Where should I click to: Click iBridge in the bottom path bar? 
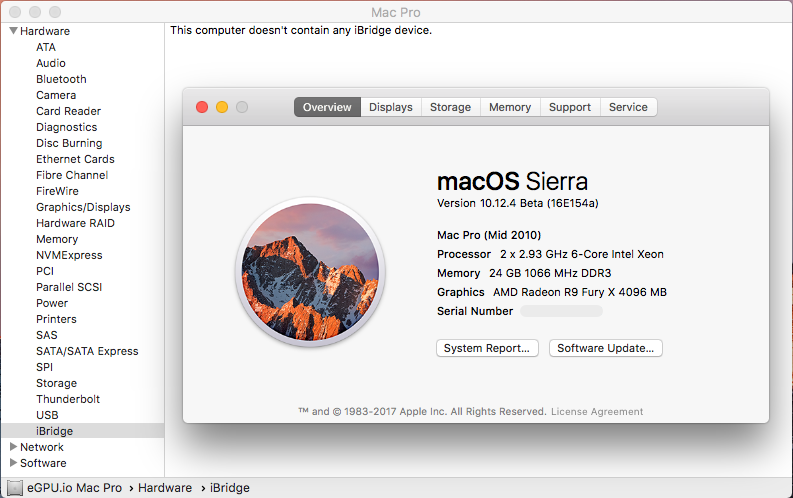click(230, 488)
